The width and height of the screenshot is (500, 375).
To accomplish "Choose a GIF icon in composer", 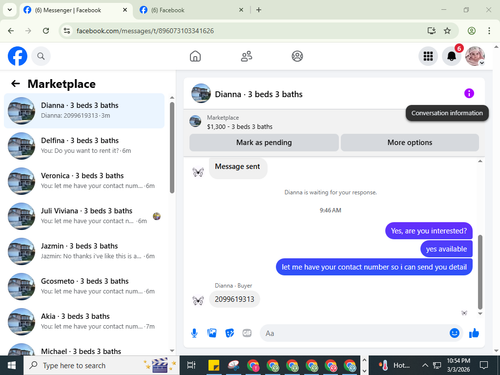I will point(247,333).
